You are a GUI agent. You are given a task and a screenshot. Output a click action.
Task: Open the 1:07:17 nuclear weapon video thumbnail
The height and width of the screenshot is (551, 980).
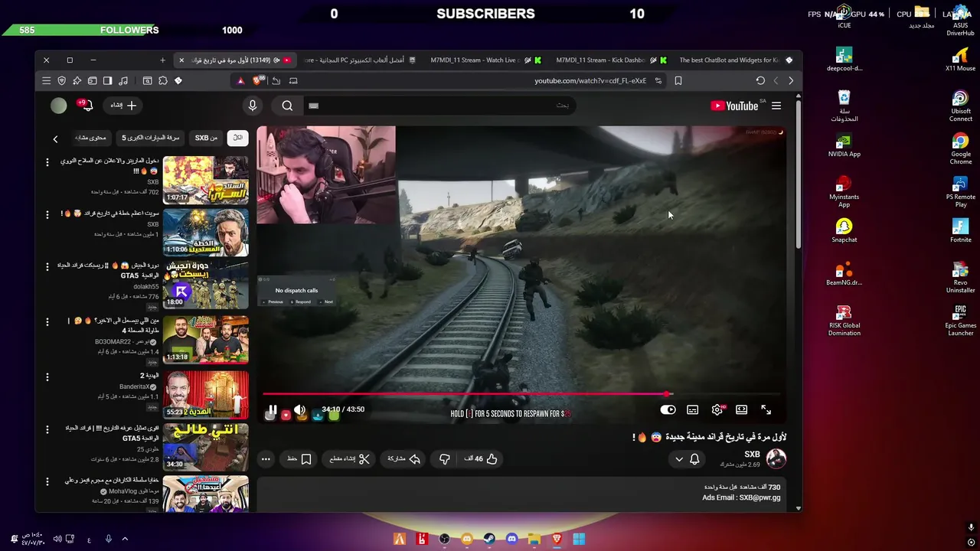point(206,180)
